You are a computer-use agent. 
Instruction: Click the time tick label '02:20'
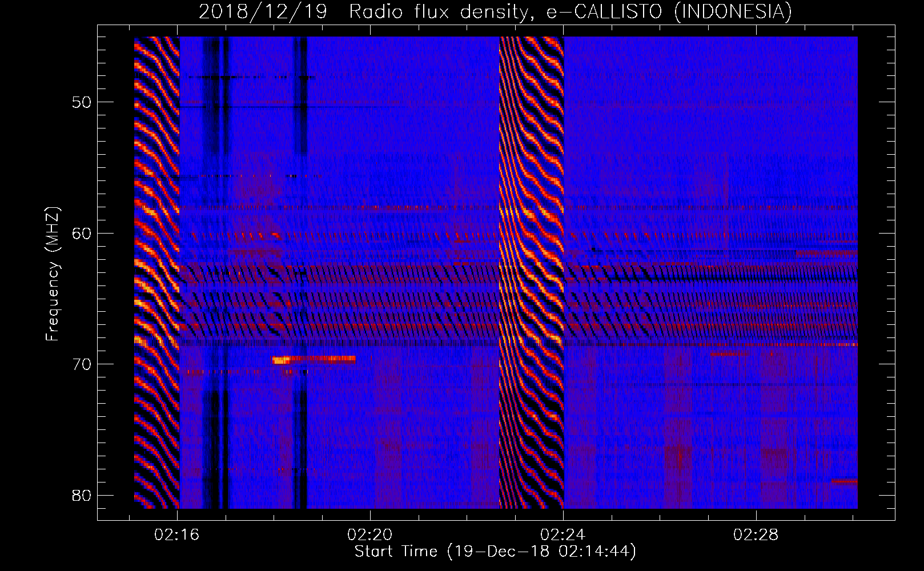coord(370,535)
